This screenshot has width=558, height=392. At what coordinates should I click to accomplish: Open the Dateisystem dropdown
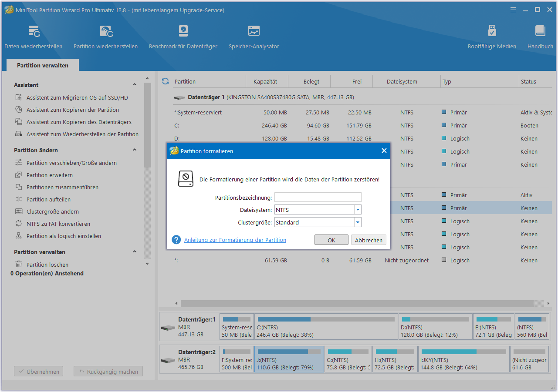tap(358, 210)
